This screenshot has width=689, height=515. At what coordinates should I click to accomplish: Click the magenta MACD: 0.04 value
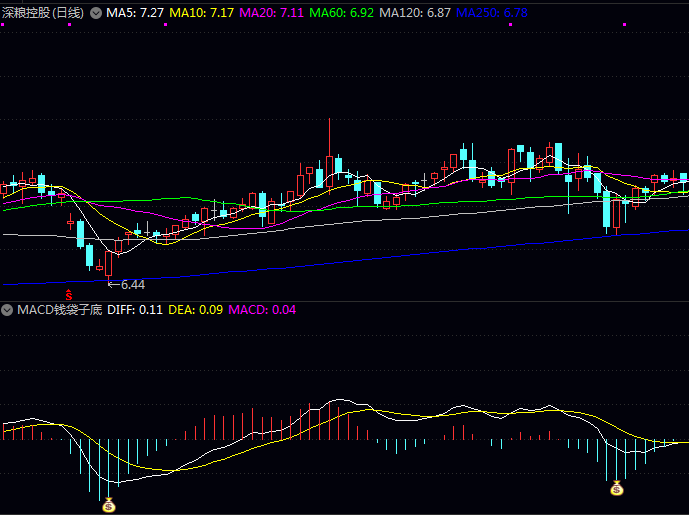coord(262,310)
